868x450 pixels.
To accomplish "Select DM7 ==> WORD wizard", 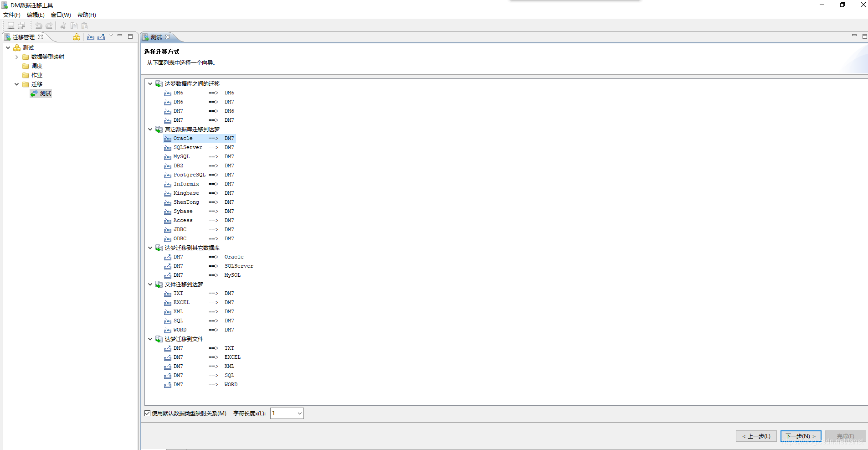I will [201, 385].
